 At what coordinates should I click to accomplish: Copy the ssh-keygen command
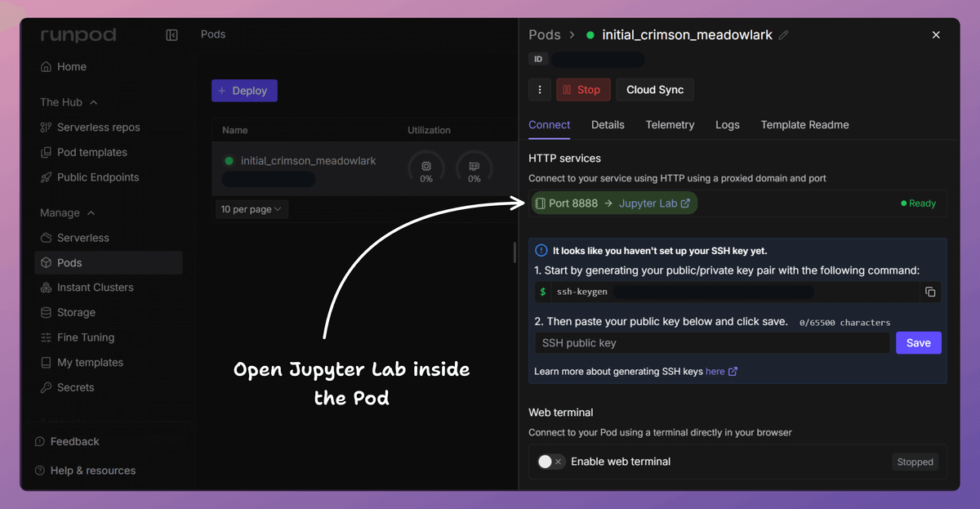(930, 292)
